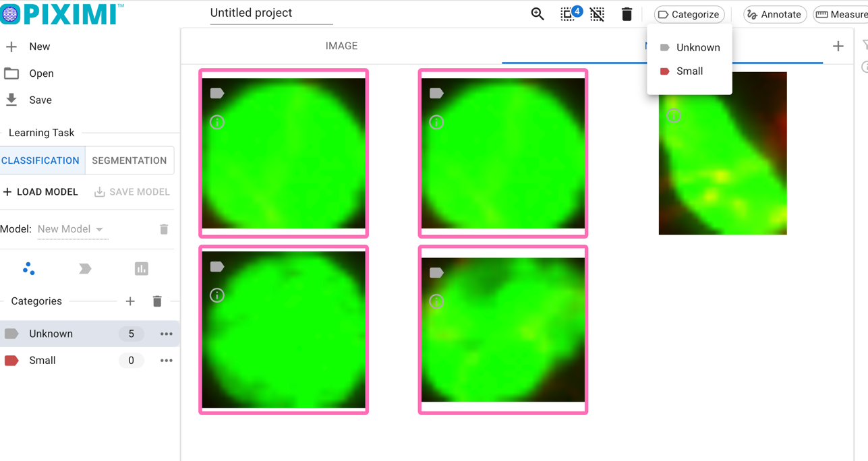Choose Small in the Categorize dropdown
The height and width of the screenshot is (461, 868).
pyautogui.click(x=689, y=71)
